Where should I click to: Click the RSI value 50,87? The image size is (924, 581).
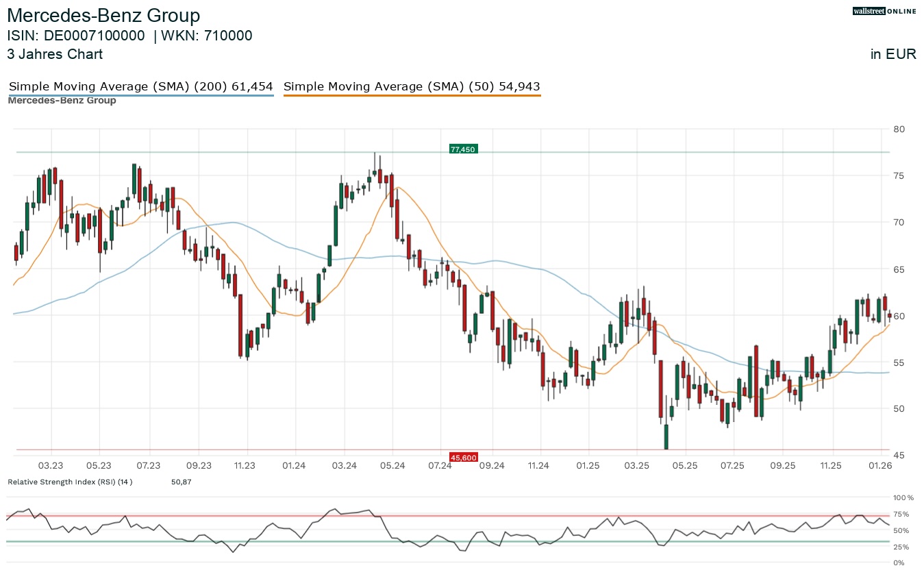click(182, 482)
